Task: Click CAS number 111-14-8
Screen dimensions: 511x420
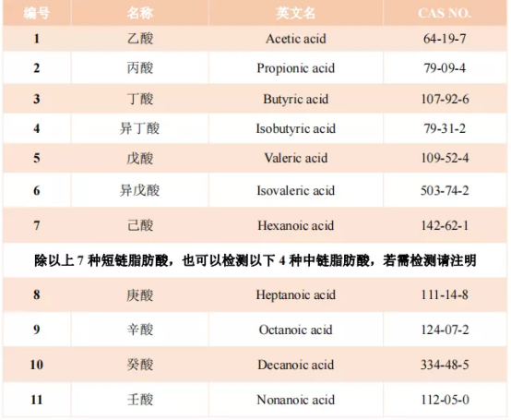Action: point(445,294)
